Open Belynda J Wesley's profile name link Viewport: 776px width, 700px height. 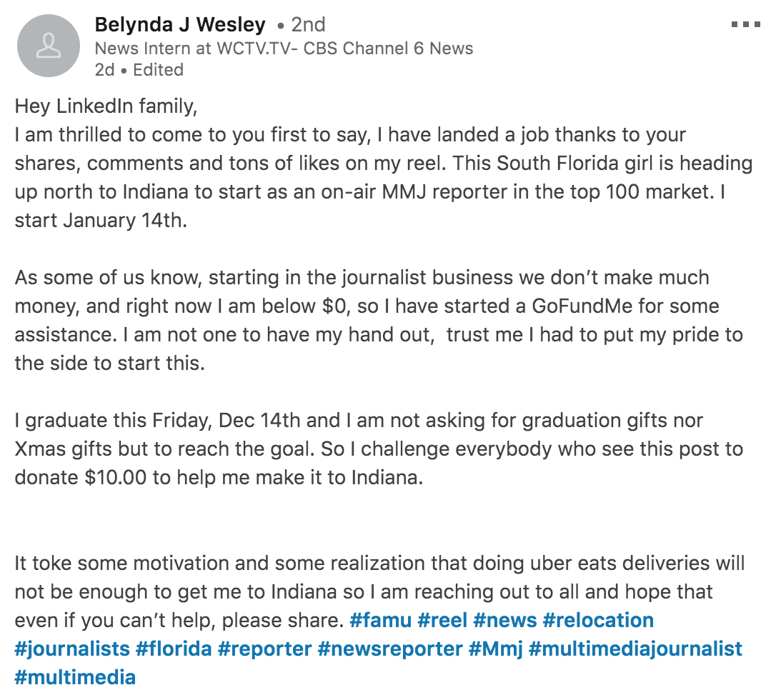pos(180,25)
